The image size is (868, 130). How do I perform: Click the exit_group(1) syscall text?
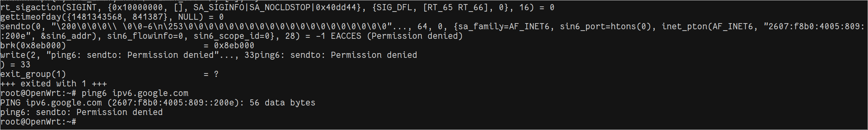[33, 74]
